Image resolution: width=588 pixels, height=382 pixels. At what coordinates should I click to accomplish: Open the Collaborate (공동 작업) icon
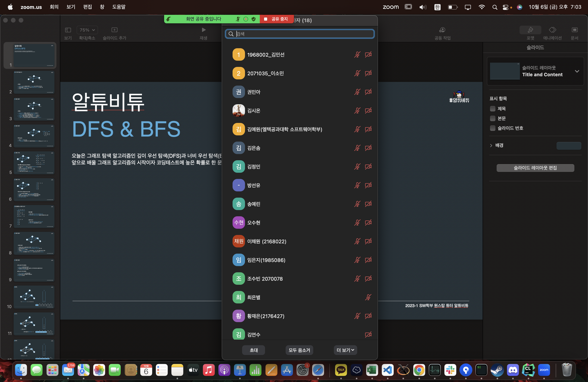442,30
